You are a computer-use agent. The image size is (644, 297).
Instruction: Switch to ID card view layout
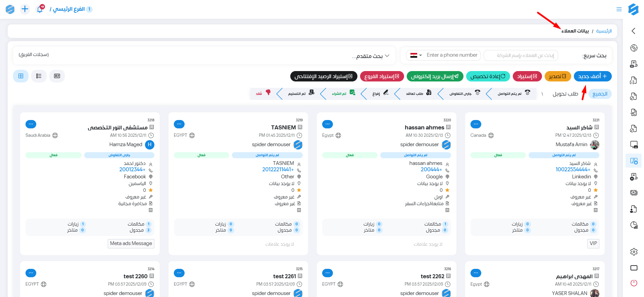[57, 76]
